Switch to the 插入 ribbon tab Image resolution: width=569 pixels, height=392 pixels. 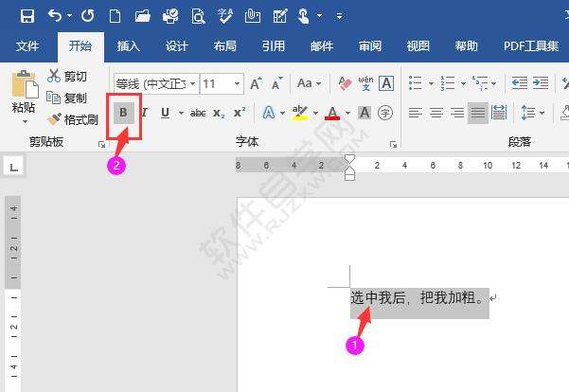129,46
